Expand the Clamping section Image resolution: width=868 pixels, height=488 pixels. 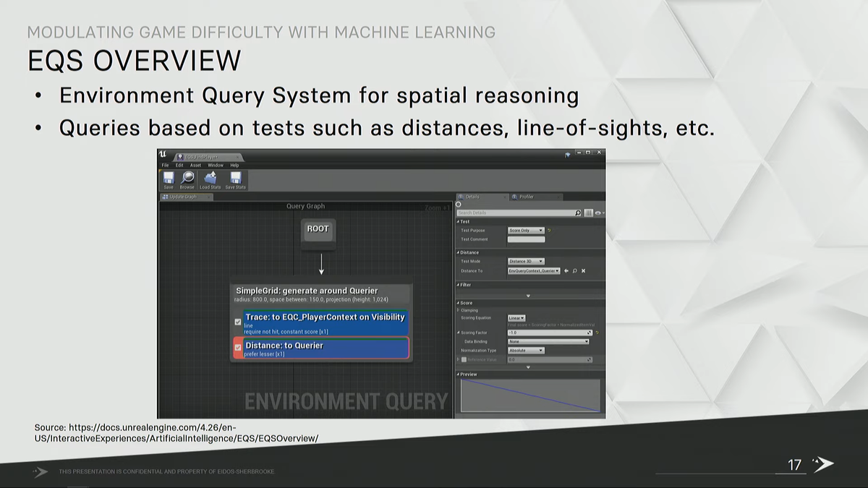(458, 310)
